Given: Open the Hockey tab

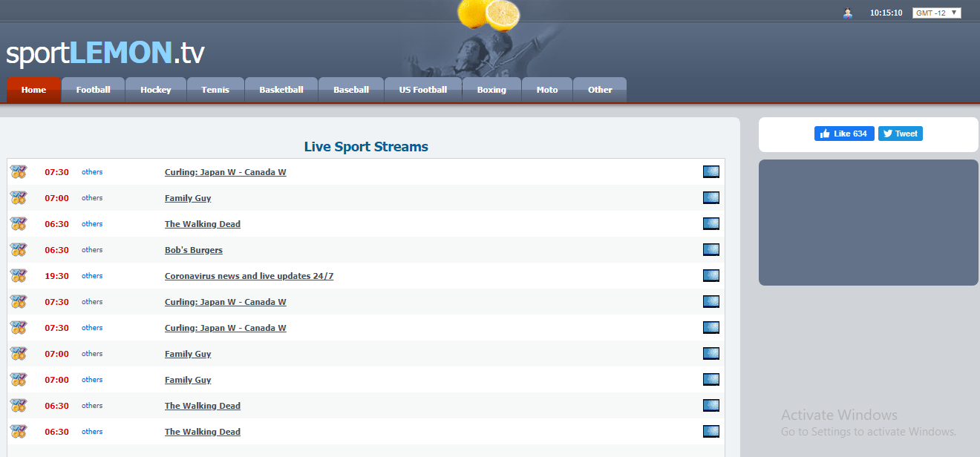Looking at the screenshot, I should pos(156,90).
